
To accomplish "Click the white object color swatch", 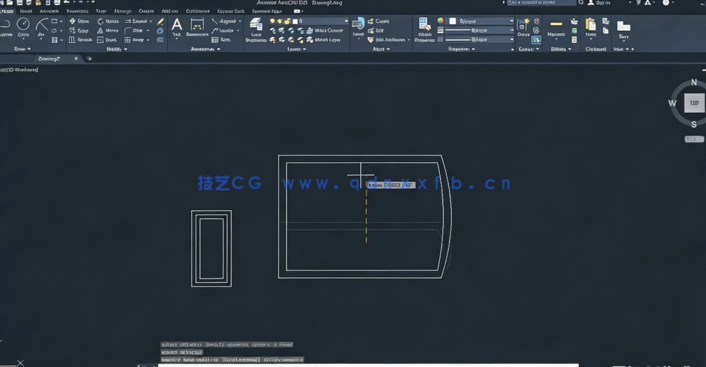I will pyautogui.click(x=453, y=21).
